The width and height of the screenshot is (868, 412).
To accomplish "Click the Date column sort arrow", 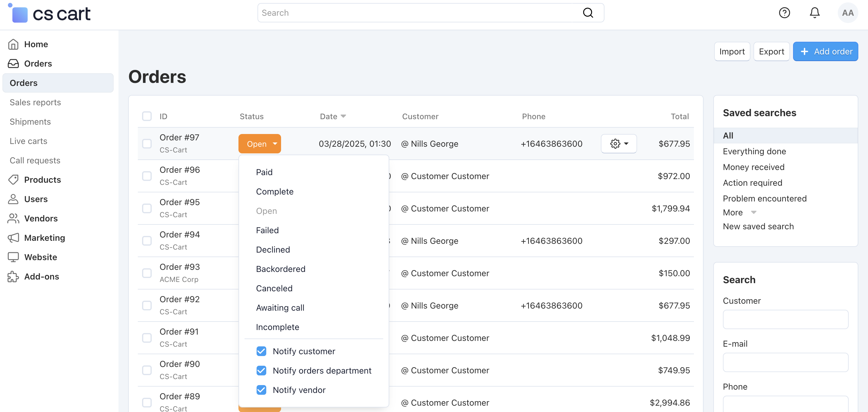I will 343,116.
